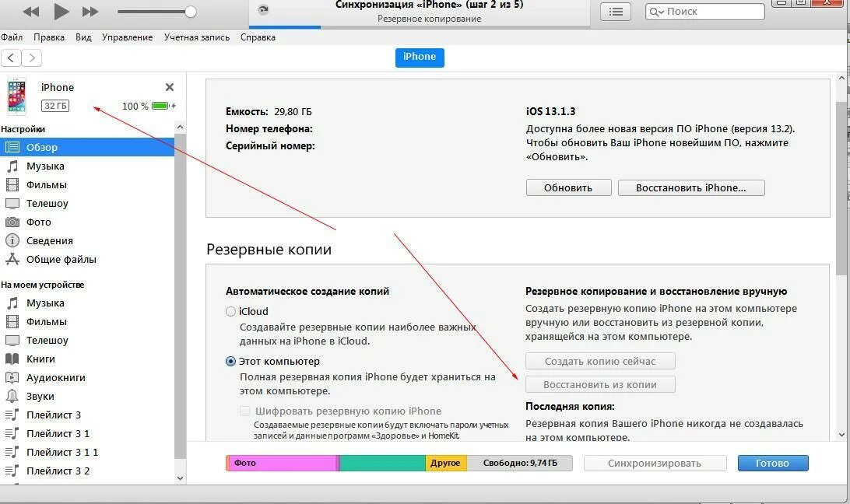
Task: Click the 32 ГБ capacity badge
Action: tap(55, 106)
